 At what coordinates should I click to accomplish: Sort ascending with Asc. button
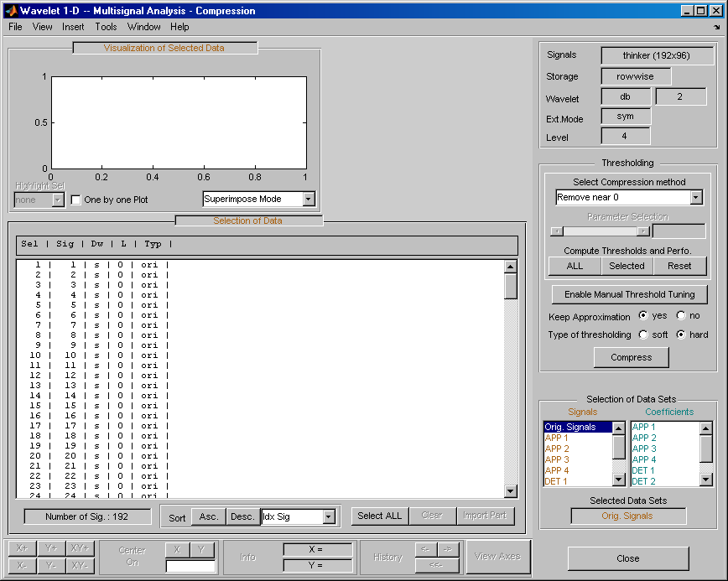209,516
